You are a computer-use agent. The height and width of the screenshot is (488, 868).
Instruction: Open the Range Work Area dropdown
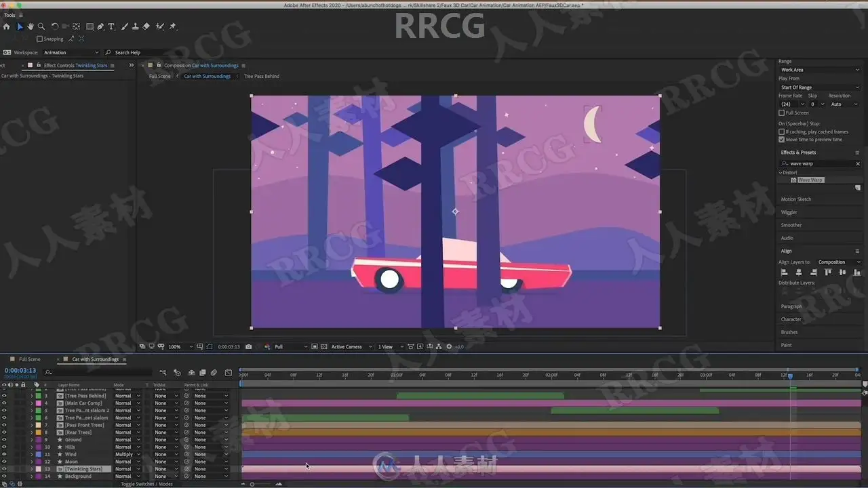[x=820, y=70]
